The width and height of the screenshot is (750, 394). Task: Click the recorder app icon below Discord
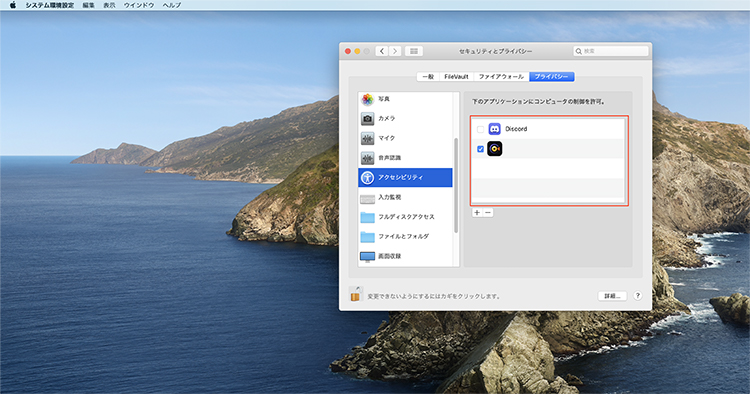(x=495, y=149)
